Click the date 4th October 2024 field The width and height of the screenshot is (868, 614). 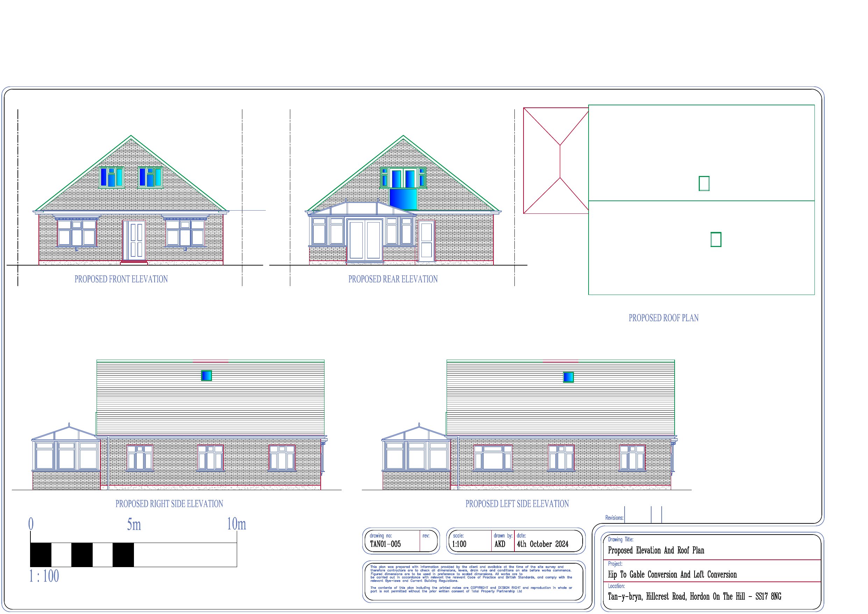point(542,544)
